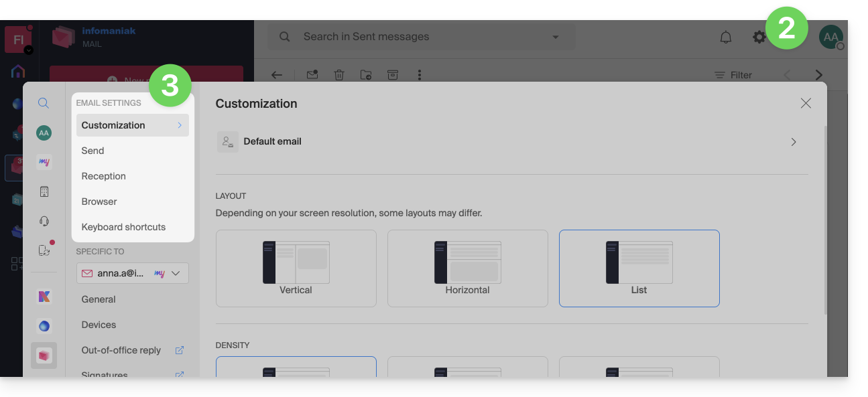Screen dimensions: 868x397
Task: Click the Out-of-office reply link
Action: click(x=121, y=350)
